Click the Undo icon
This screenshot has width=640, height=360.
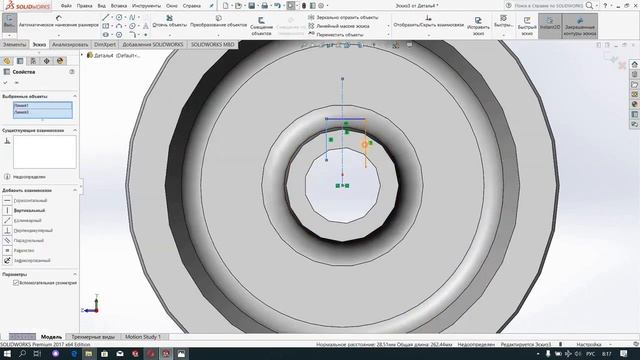coord(278,6)
